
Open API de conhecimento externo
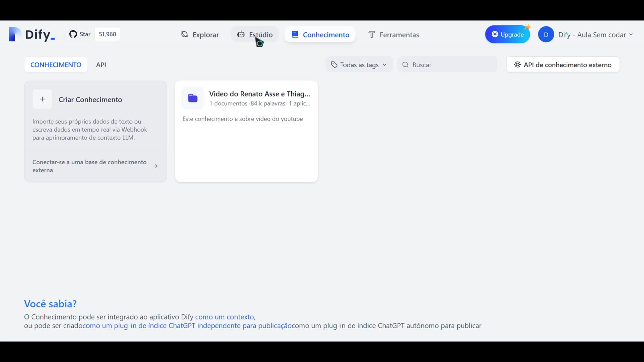[x=563, y=65]
